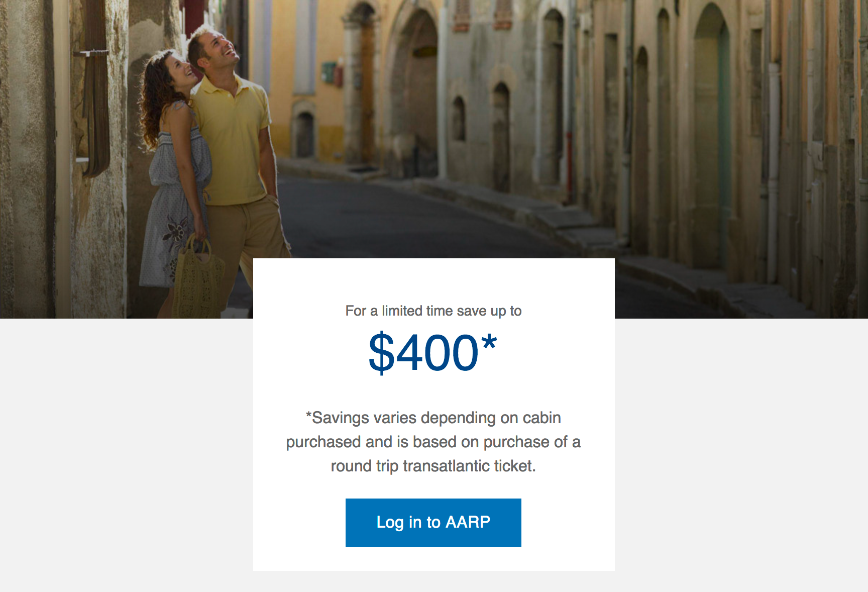Click the Log in to AARP button
Viewport: 868px width, 592px height.
pos(433,522)
